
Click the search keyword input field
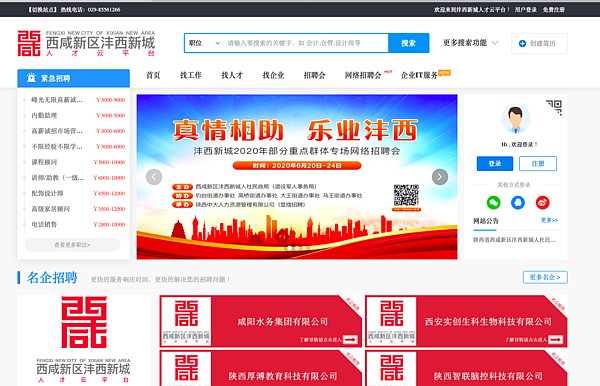point(306,43)
